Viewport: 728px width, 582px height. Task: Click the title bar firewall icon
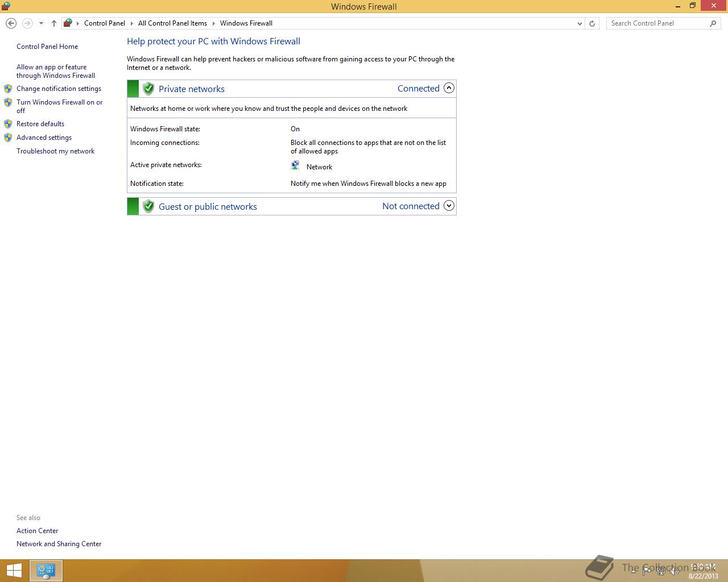click(6, 6)
